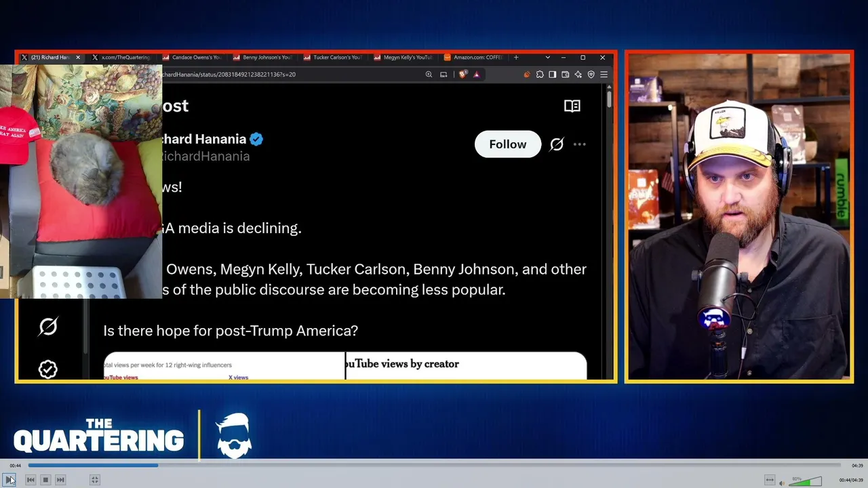Viewport: 868px width, 488px height.
Task: Open the verified checkmark sidebar icon
Action: (48, 369)
